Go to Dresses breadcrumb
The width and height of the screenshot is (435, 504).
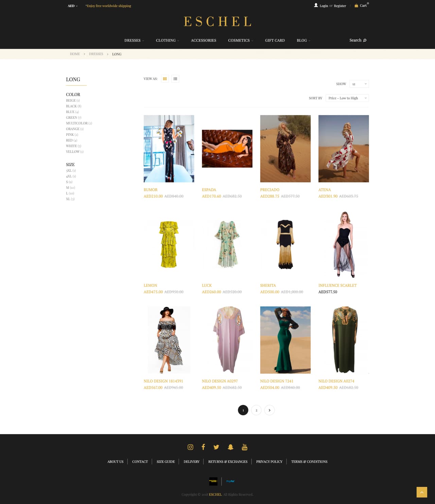tap(96, 54)
